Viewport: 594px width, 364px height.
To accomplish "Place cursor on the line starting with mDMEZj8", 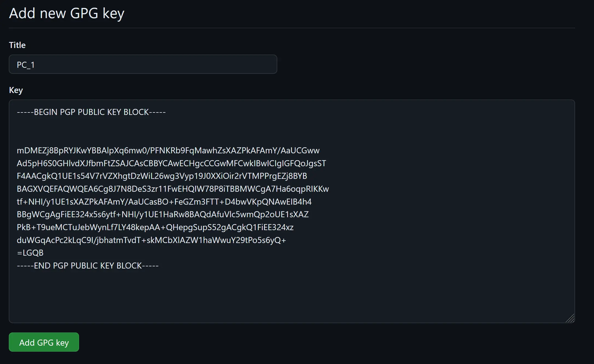I will (x=168, y=151).
